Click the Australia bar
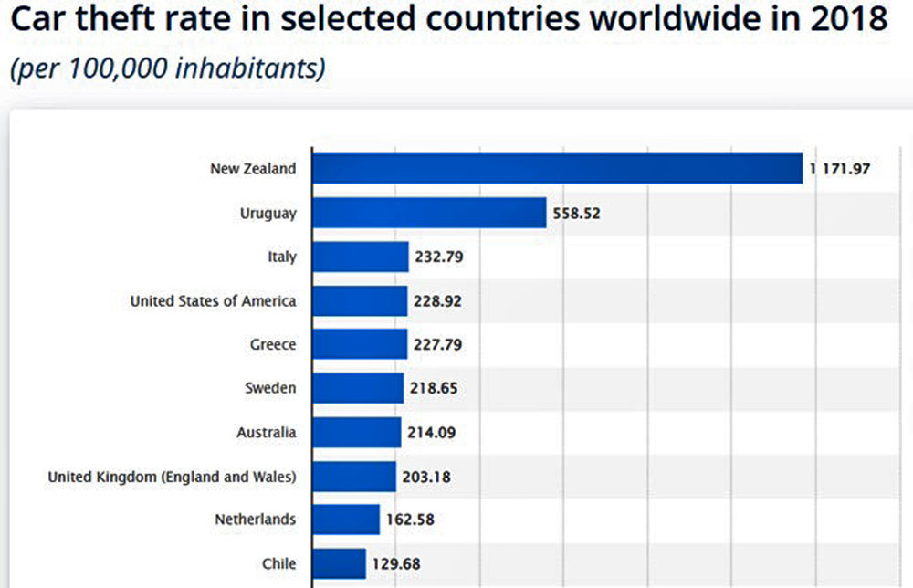This screenshot has height=588, width=913. pyautogui.click(x=357, y=433)
